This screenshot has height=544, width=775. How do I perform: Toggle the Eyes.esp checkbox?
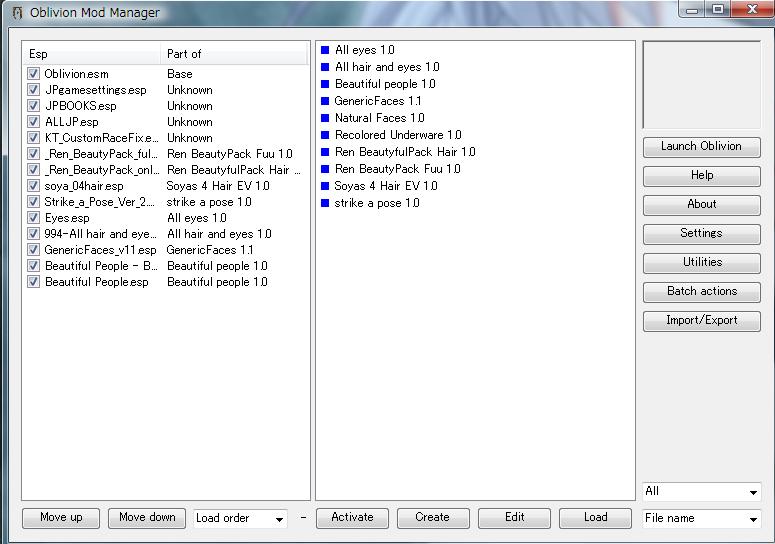pos(33,218)
